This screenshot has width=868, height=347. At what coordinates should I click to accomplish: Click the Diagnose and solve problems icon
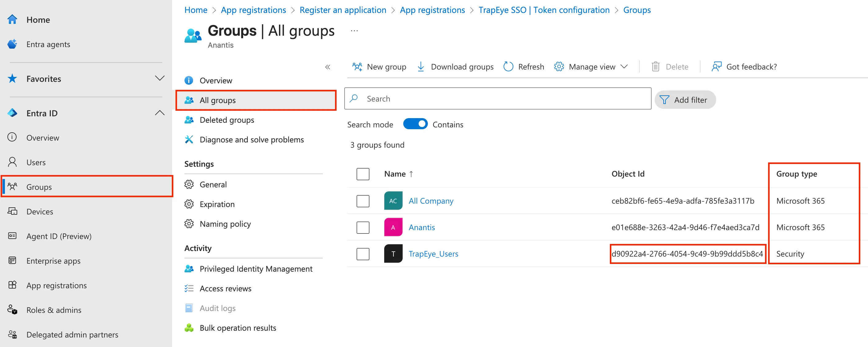[x=189, y=139]
